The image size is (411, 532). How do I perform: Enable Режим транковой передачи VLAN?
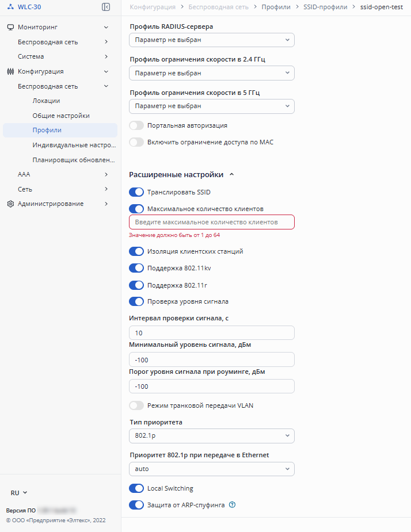click(136, 405)
